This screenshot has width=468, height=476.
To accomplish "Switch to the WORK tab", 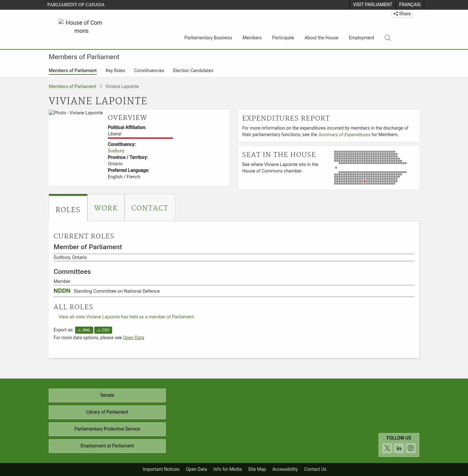I will (x=106, y=208).
